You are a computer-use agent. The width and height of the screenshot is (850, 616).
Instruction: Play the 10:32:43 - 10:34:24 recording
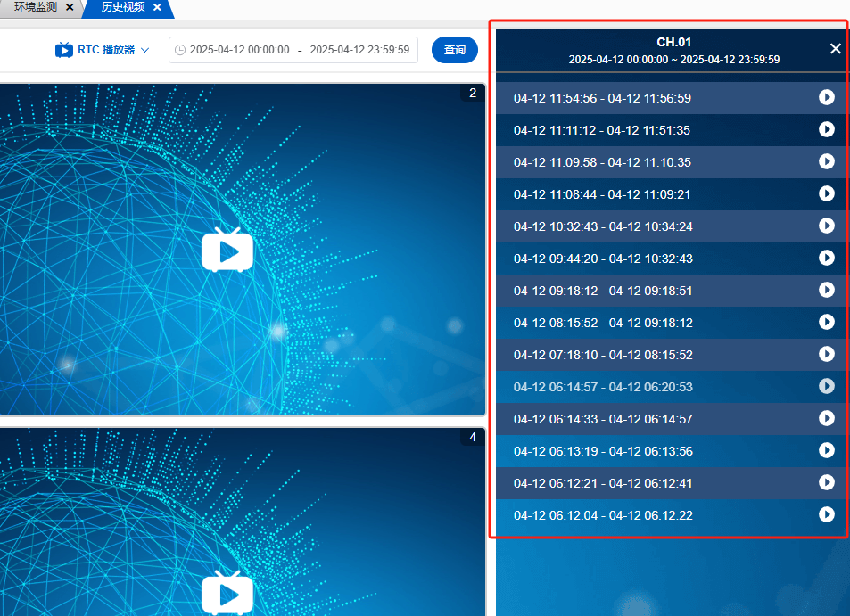[x=826, y=226]
